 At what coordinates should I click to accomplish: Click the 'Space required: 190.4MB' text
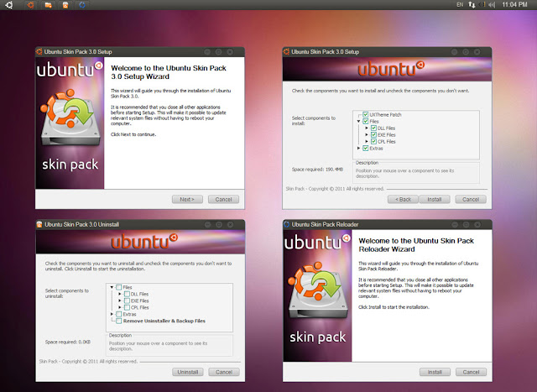(317, 170)
